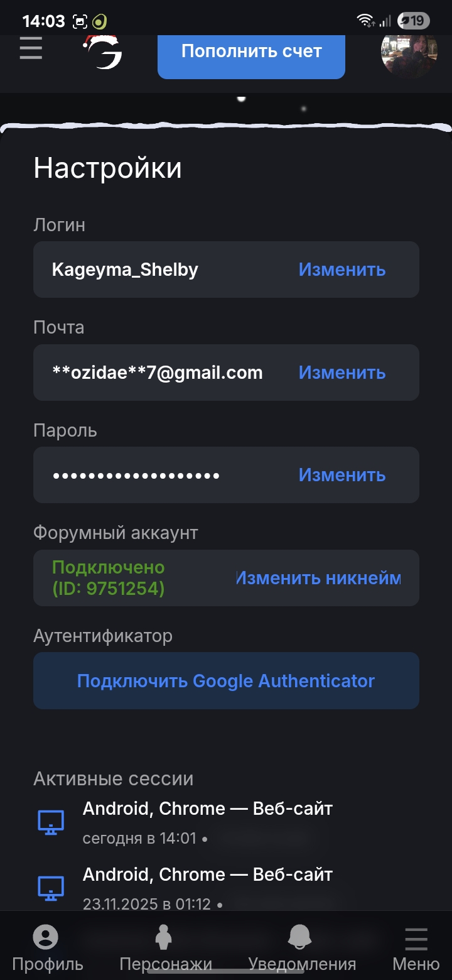This screenshot has height=980, width=452.
Task: Tap the battery indicator in status bar
Action: tap(413, 21)
